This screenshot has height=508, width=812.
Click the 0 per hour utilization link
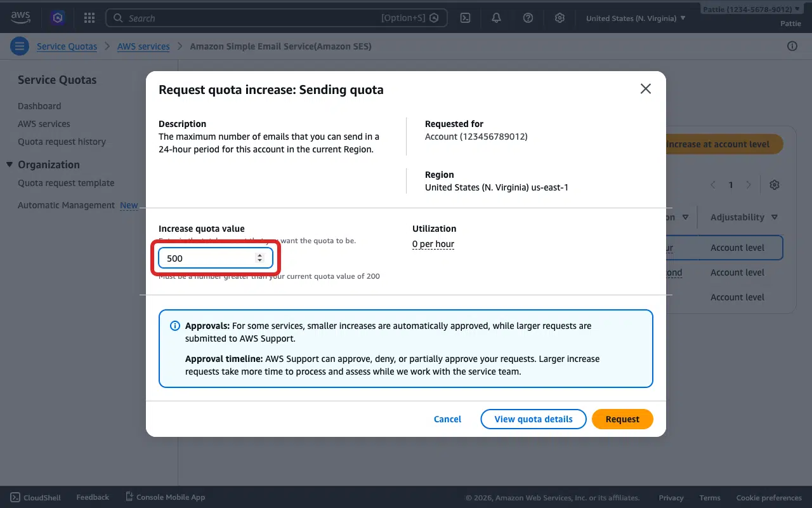point(433,244)
